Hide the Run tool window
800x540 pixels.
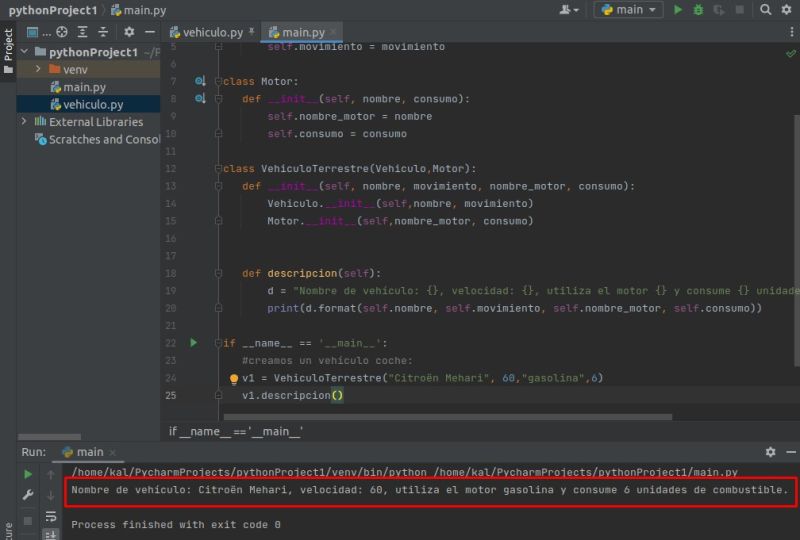coord(791,452)
